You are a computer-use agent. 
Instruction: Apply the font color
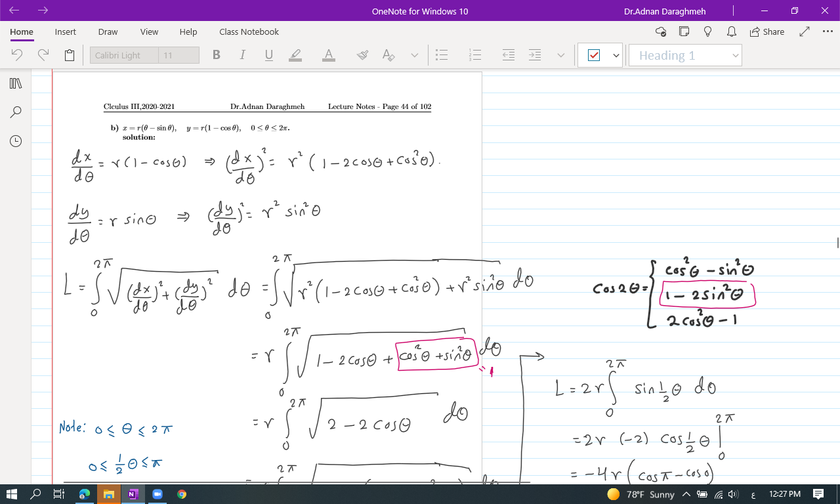(x=329, y=55)
